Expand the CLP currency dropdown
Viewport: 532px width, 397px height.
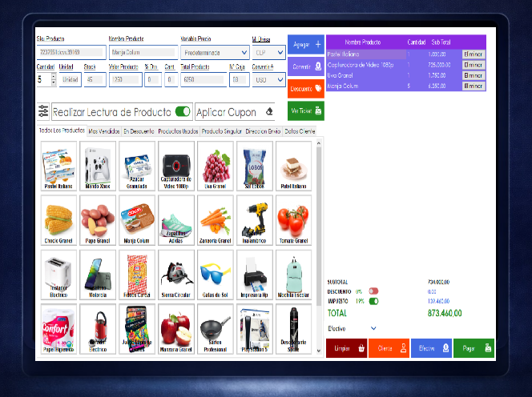coord(268,53)
